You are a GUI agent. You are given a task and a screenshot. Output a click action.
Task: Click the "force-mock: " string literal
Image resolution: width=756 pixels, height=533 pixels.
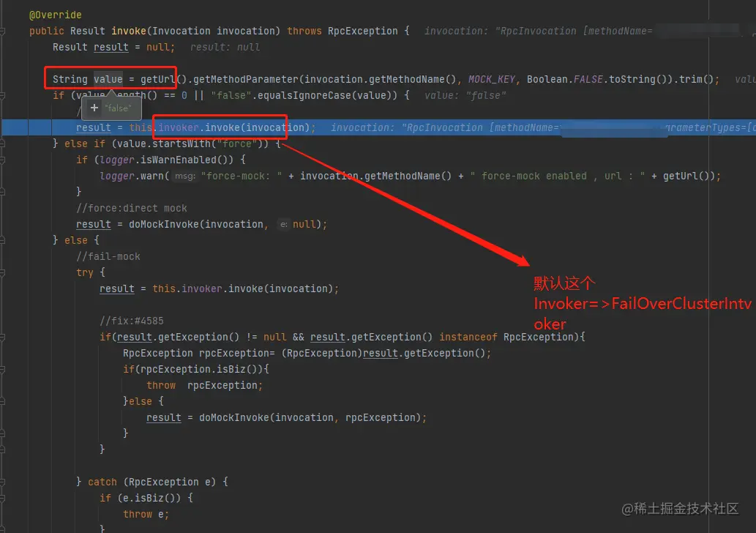[242, 176]
